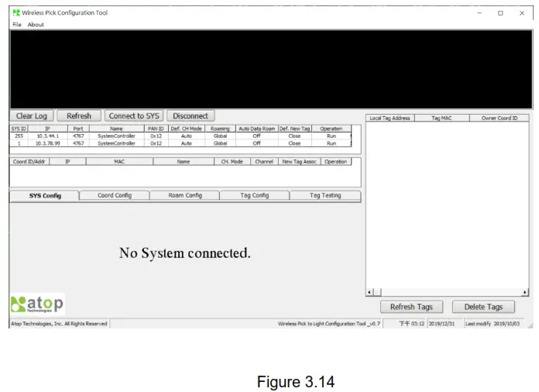Click the Disconnect button
The height and width of the screenshot is (392, 539).
(x=191, y=116)
